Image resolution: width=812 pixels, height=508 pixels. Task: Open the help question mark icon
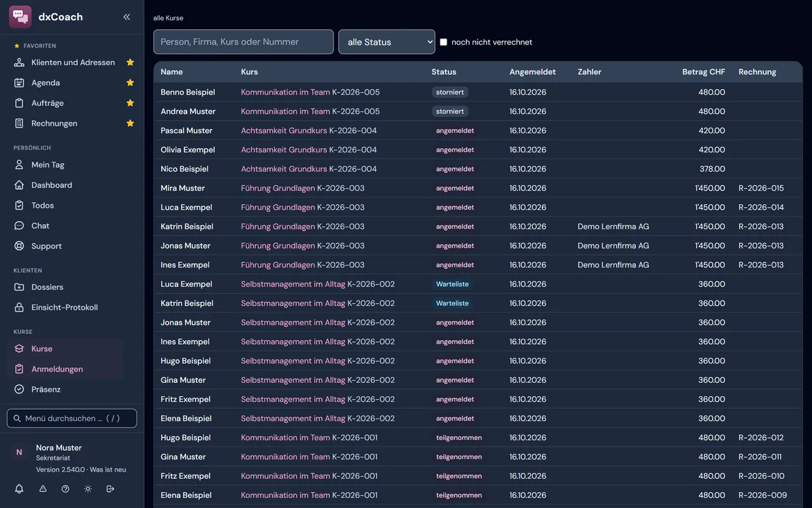(x=65, y=489)
